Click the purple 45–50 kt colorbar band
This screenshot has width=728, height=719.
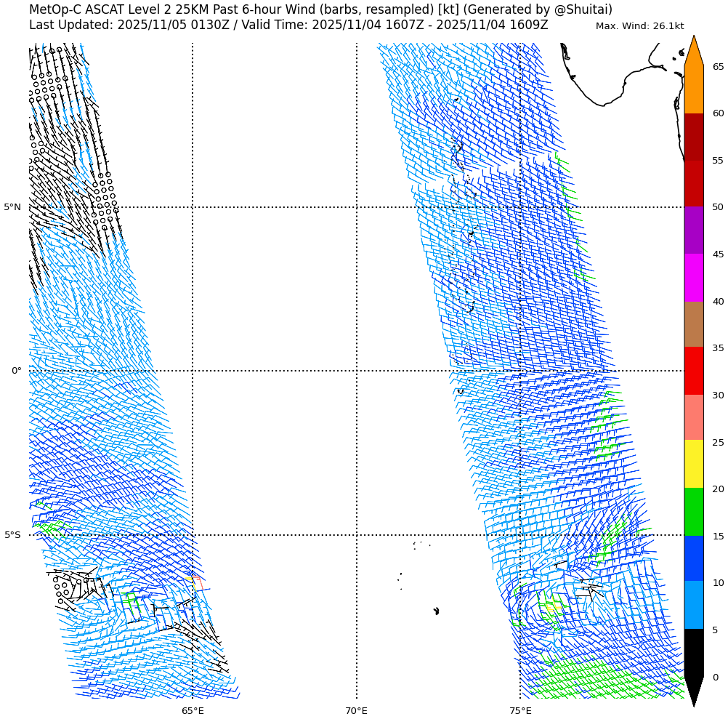point(693,230)
